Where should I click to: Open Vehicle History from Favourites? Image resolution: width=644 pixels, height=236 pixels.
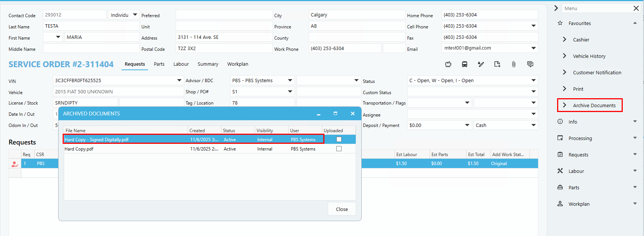coord(589,56)
